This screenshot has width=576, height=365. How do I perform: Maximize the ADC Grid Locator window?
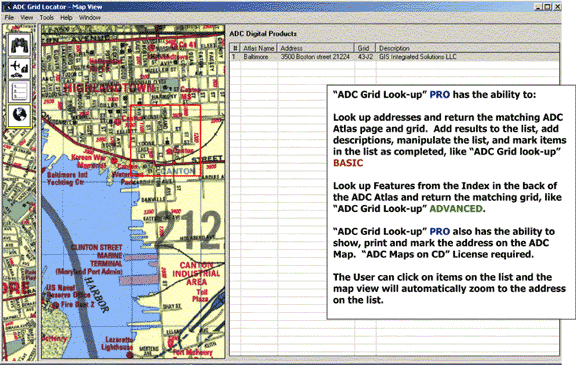tap(547, 7)
